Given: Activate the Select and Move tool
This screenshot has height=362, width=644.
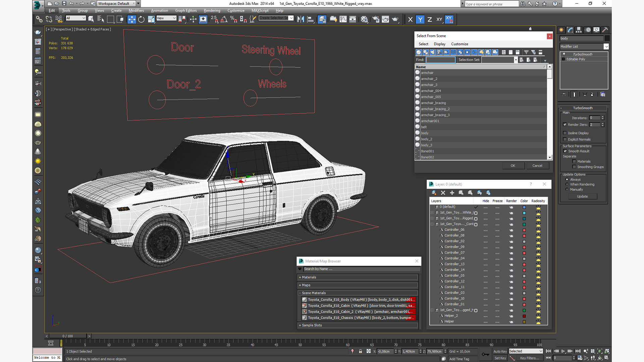Looking at the screenshot, I should 132,19.
